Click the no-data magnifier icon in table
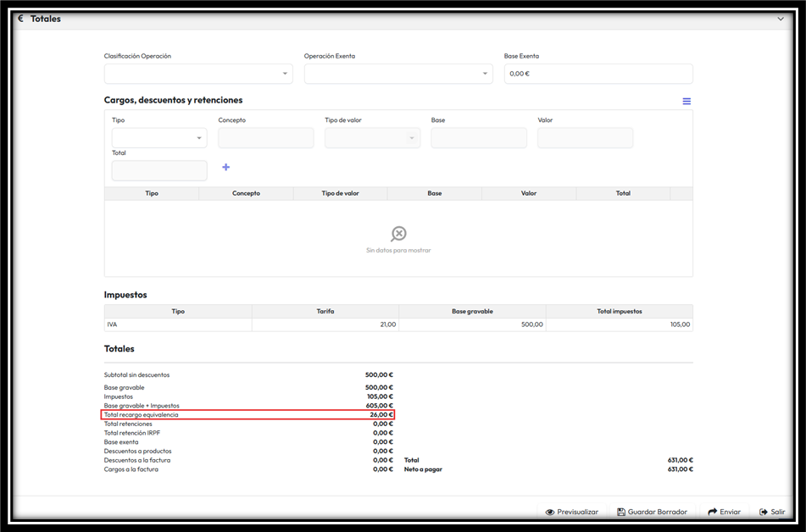The image size is (806, 532). pyautogui.click(x=398, y=234)
